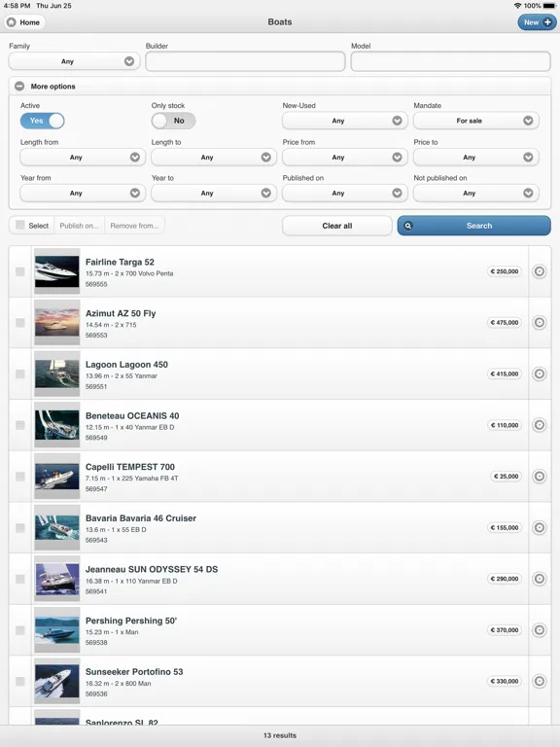Tap the € 475,000 price badge
This screenshot has height=747, width=560.
click(x=505, y=323)
